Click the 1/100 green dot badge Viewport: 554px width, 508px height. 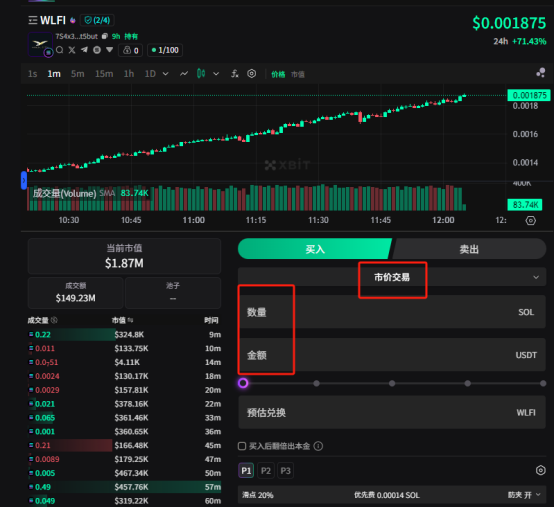pos(165,50)
